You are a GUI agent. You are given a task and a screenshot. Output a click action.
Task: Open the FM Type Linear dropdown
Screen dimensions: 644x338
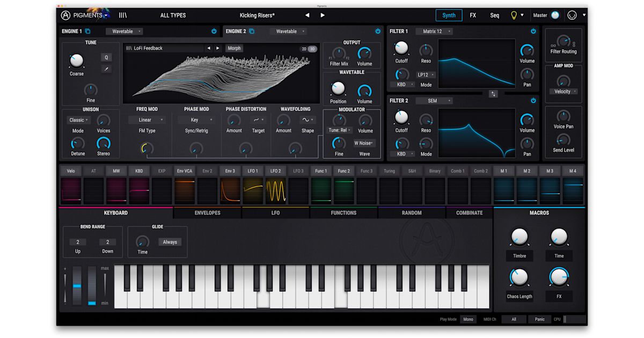[147, 120]
